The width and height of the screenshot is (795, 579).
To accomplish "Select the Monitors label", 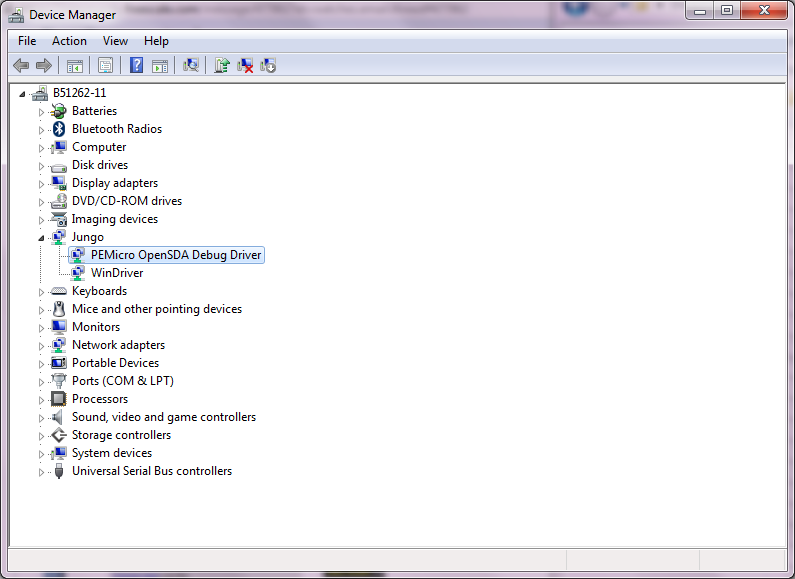I will (x=96, y=327).
